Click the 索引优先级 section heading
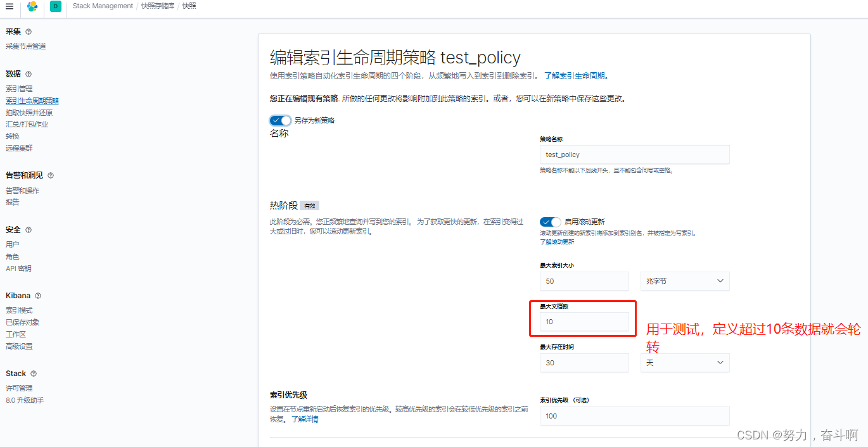Screen dimensions: 868x447 [x=288, y=395]
